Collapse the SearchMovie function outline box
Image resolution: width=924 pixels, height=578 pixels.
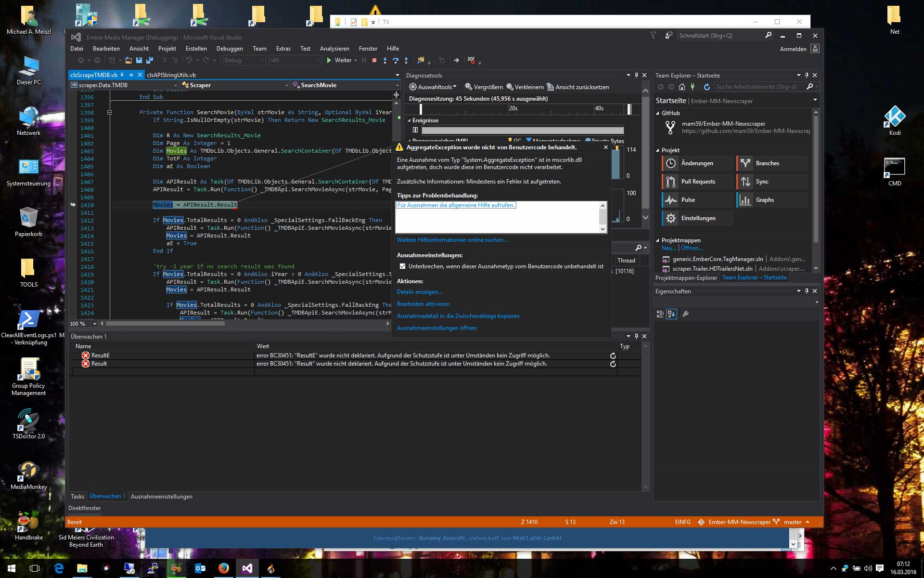[x=109, y=112]
